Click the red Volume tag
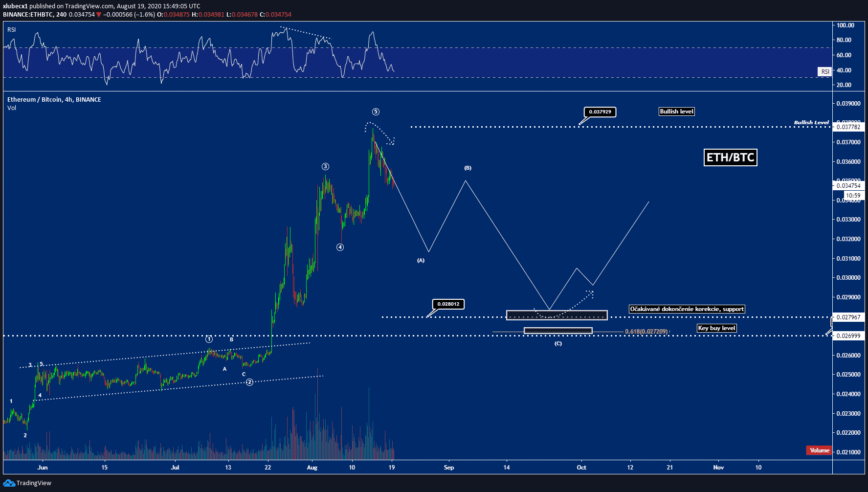This screenshot has height=492, width=868. [x=819, y=450]
